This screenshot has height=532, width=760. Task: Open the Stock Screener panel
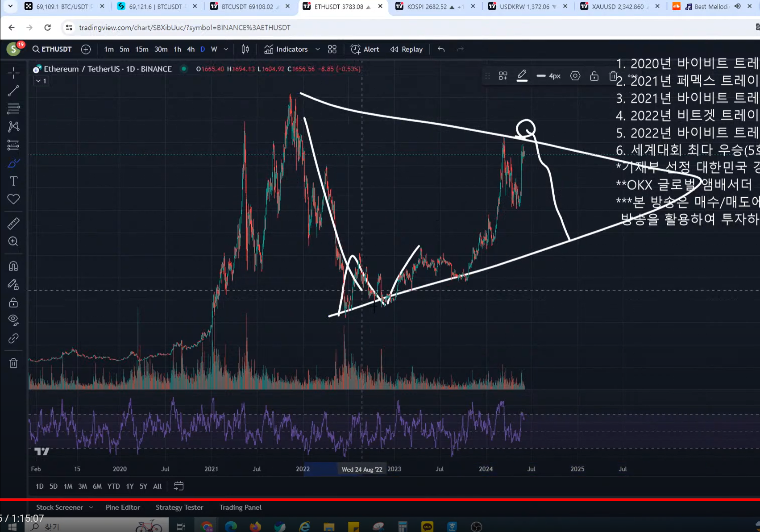[x=59, y=507]
